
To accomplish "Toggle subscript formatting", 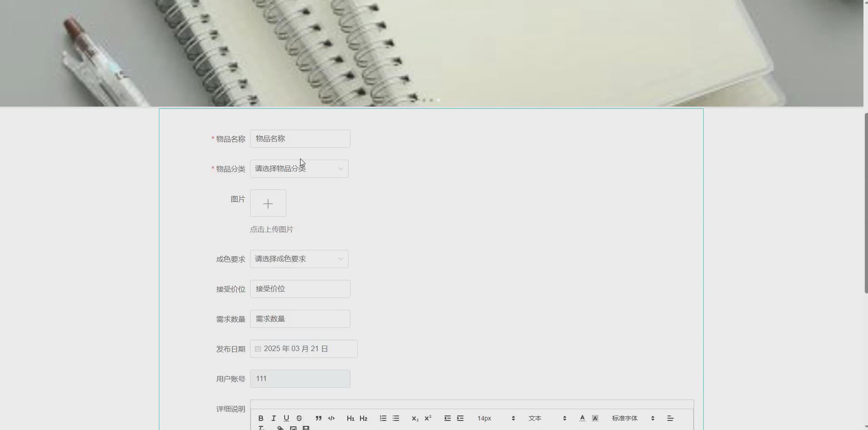I will pyautogui.click(x=414, y=418).
